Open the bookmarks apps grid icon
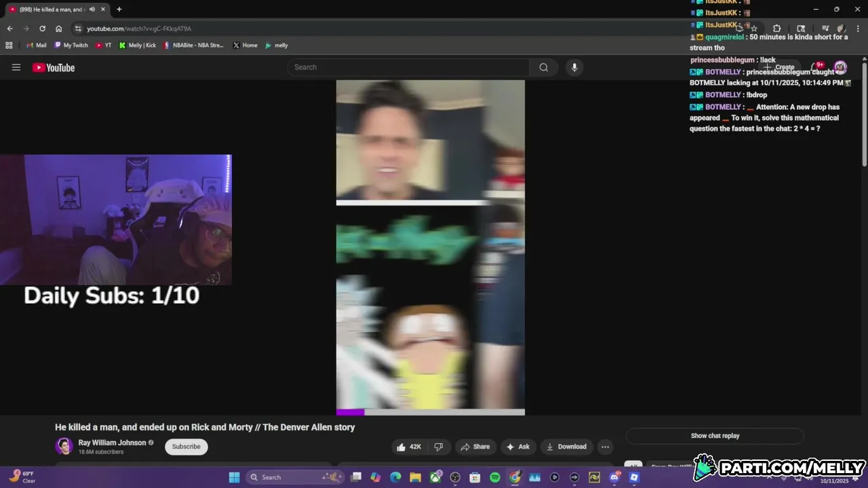 pos(9,45)
